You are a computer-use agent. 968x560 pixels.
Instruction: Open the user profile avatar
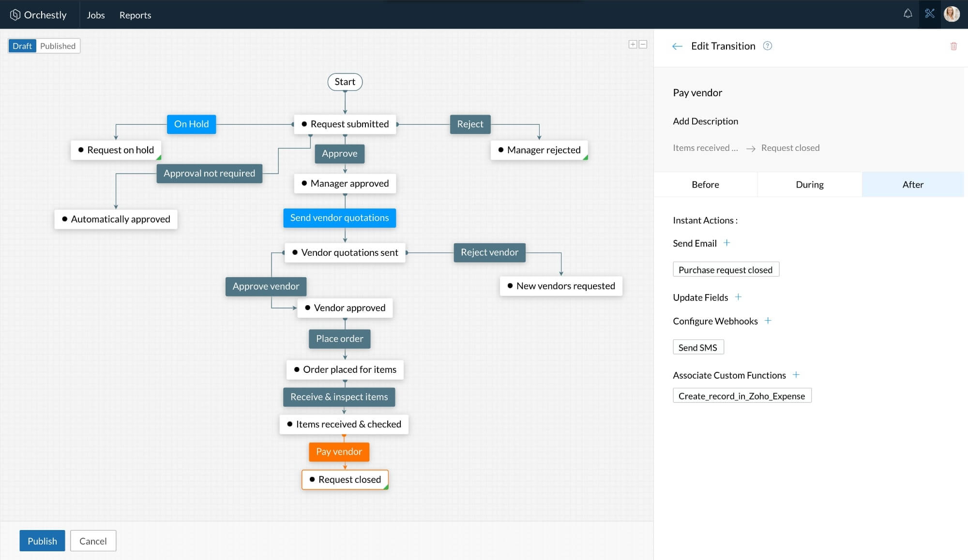[952, 14]
